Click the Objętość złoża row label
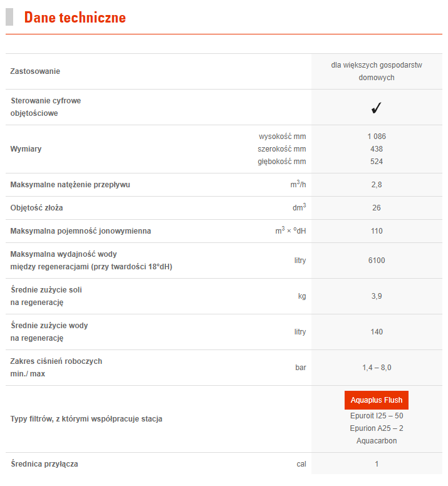Viewport: 448px width, 486px height. click(x=37, y=208)
